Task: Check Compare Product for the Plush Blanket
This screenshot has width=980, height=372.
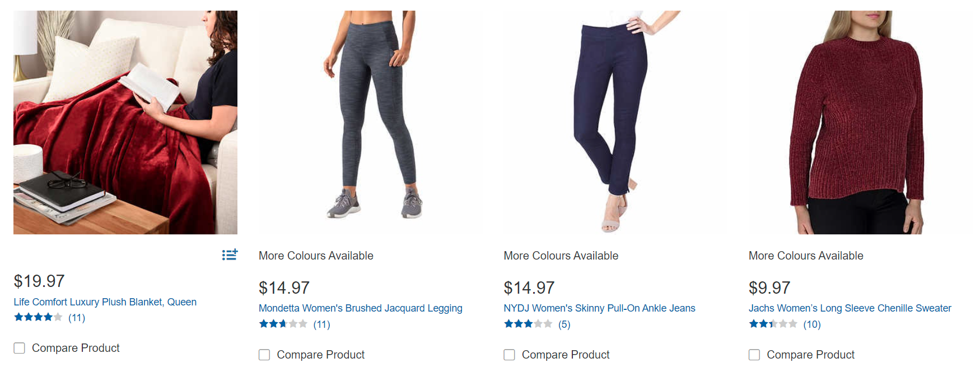Action: coord(20,348)
